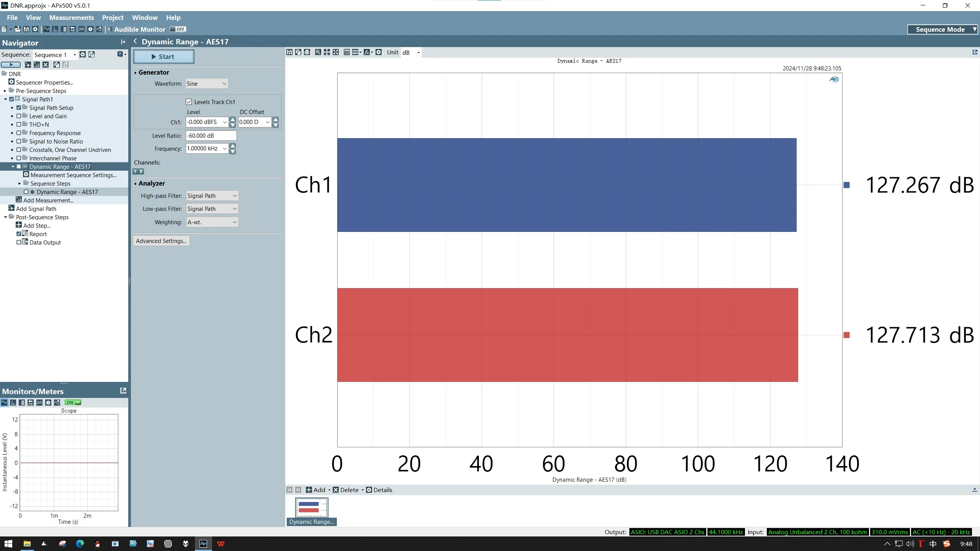980x551 pixels.
Task: Click the print graph icon
Action: (307, 52)
